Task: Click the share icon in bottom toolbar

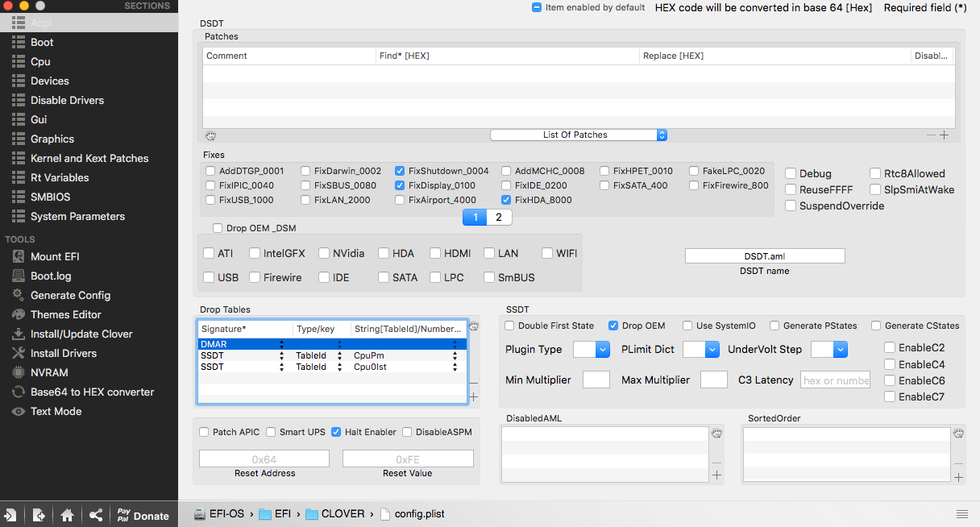Action: 96,515
